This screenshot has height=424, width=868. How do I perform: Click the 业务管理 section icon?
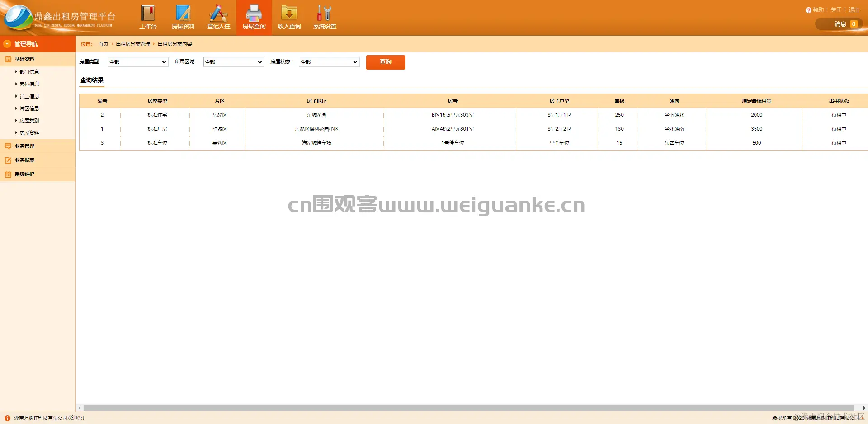click(x=8, y=146)
